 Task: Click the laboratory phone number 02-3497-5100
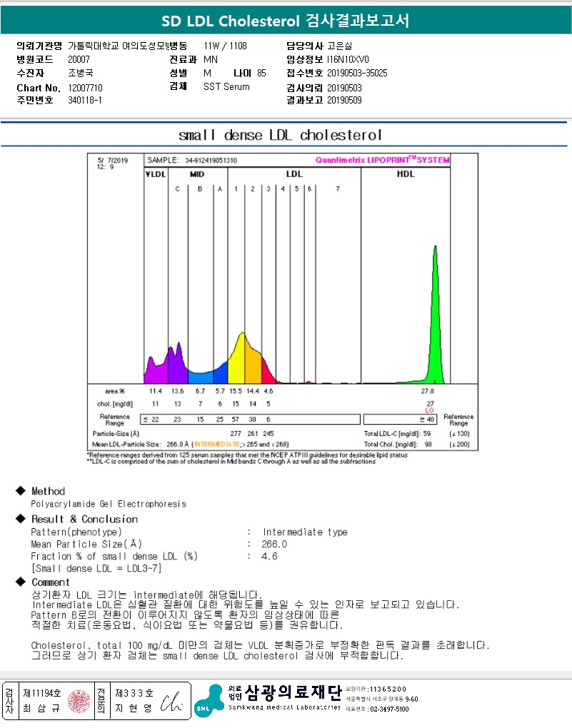click(x=389, y=709)
